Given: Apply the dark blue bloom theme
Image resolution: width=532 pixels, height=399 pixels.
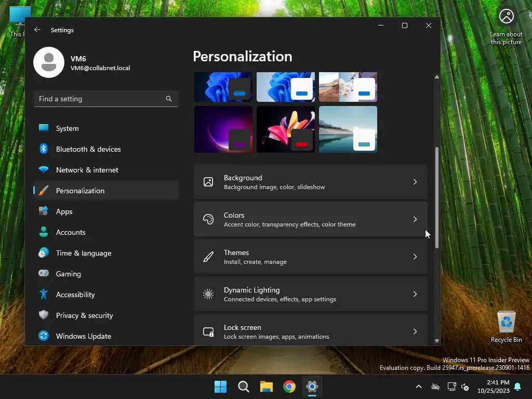Looking at the screenshot, I should tap(223, 87).
